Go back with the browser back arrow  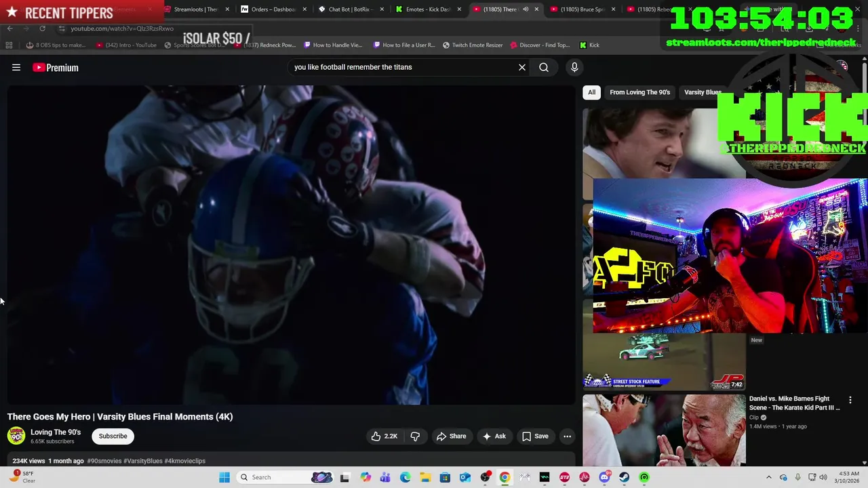pos(9,28)
